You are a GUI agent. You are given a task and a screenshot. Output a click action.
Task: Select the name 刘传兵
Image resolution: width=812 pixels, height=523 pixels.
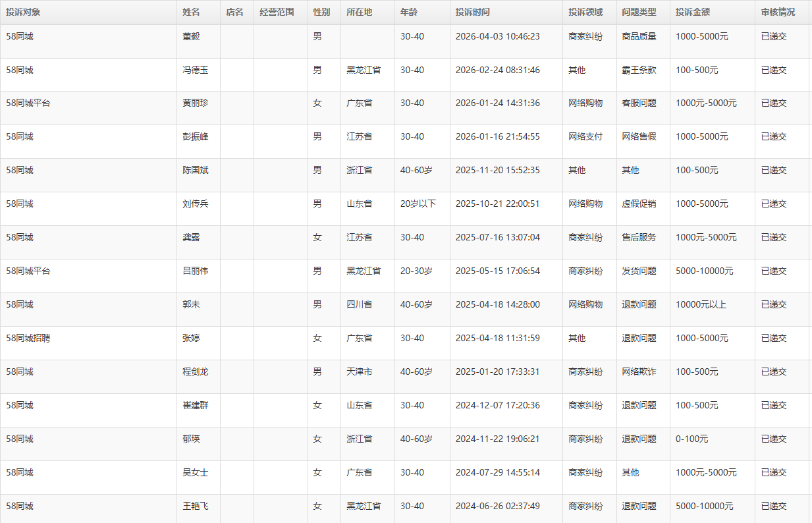pyautogui.click(x=196, y=204)
